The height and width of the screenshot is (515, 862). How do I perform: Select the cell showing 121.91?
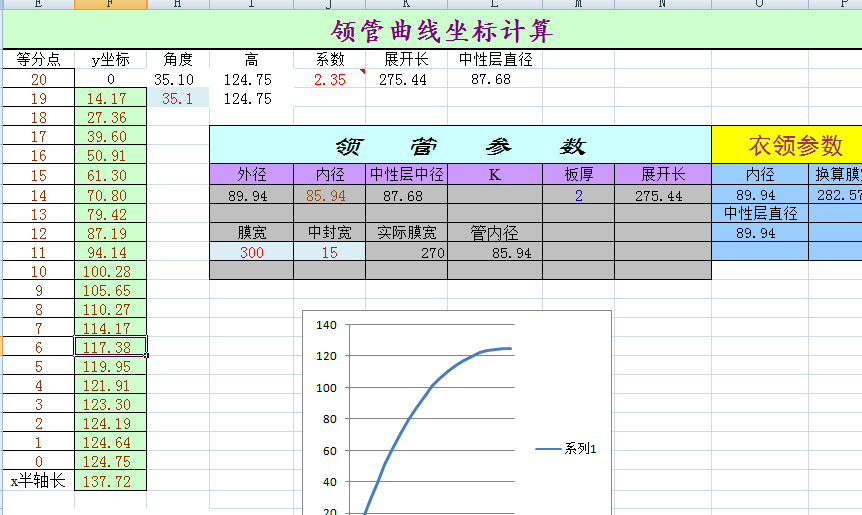(110, 385)
